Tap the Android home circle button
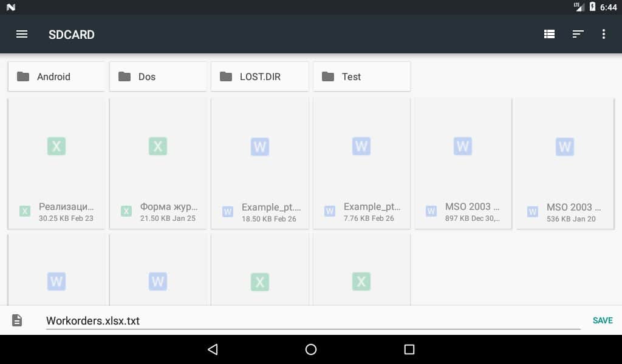Screen dimensions: 622x364 pyautogui.click(x=311, y=349)
